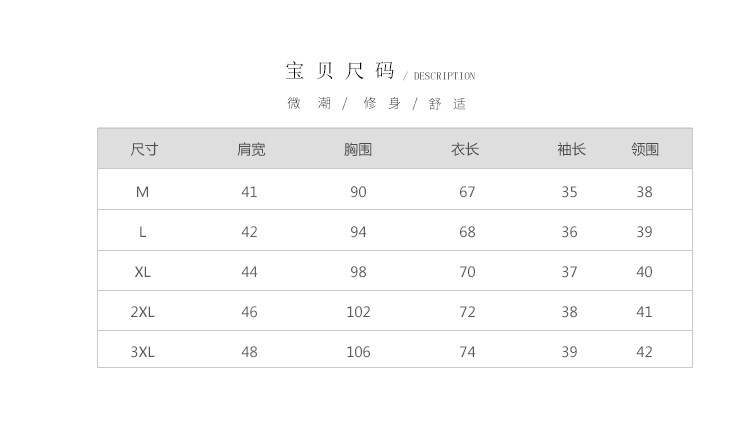Click the 肩宽 column header
This screenshot has width=750, height=430.
(251, 150)
